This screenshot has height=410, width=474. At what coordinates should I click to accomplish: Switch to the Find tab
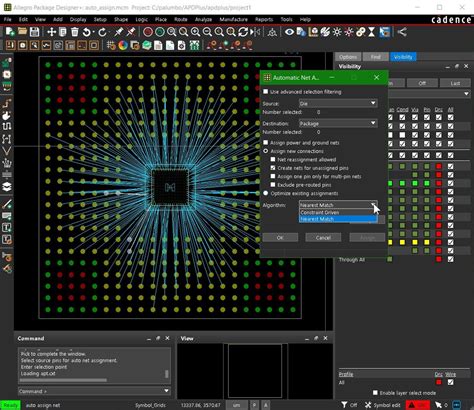tap(376, 57)
